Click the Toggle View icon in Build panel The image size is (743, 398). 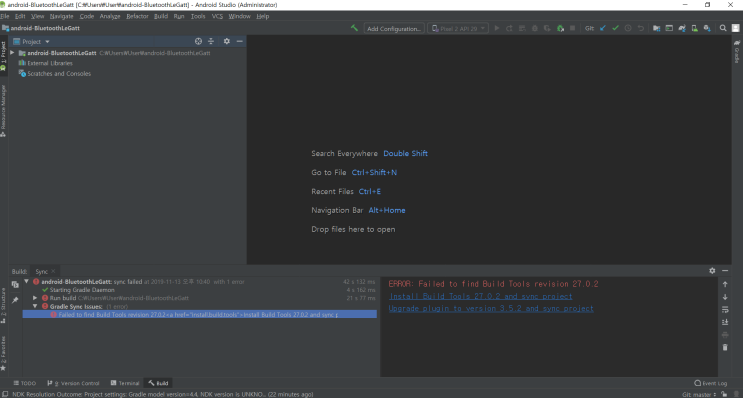click(x=15, y=284)
